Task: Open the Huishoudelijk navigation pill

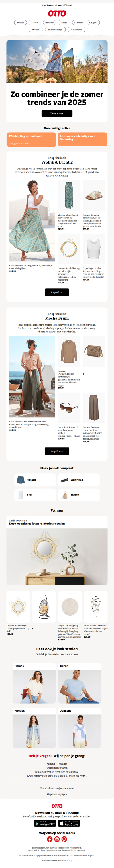Action: click(55, 30)
